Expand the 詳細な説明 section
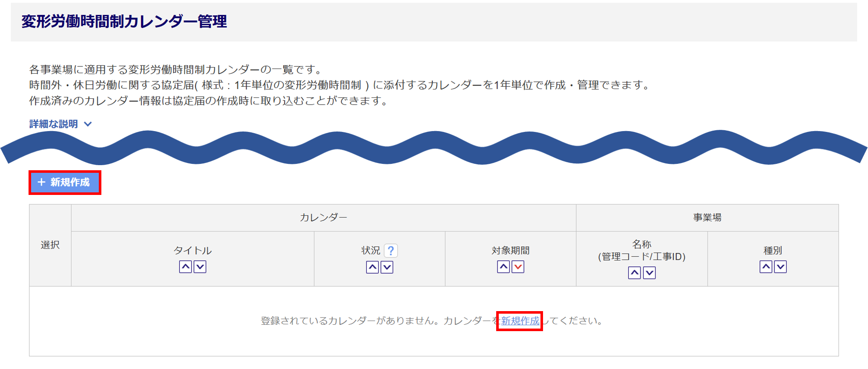 (x=54, y=124)
